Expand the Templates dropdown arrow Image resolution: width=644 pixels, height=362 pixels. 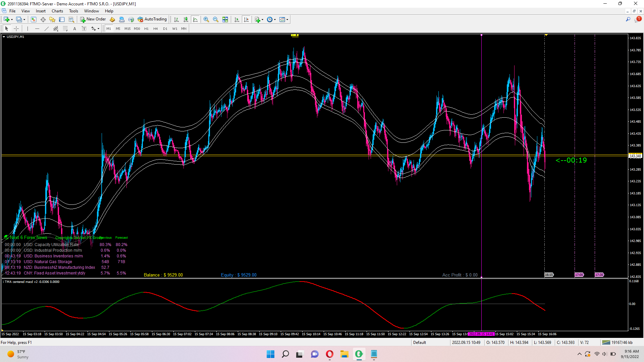287,19
